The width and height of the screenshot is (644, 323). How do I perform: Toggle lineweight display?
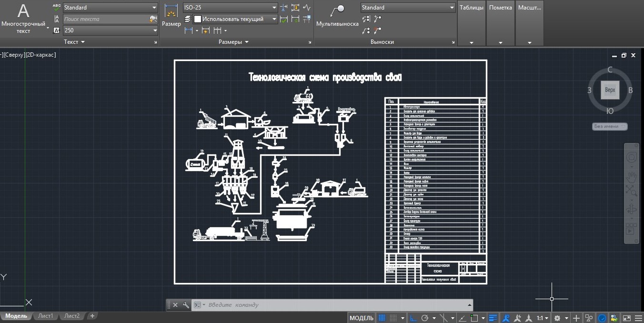(493, 318)
